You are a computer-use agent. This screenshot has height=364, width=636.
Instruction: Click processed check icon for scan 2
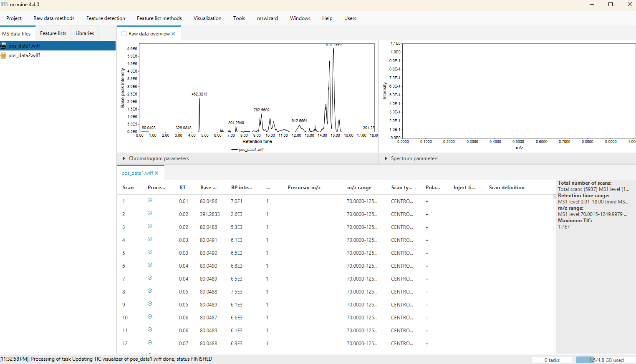pyautogui.click(x=150, y=213)
